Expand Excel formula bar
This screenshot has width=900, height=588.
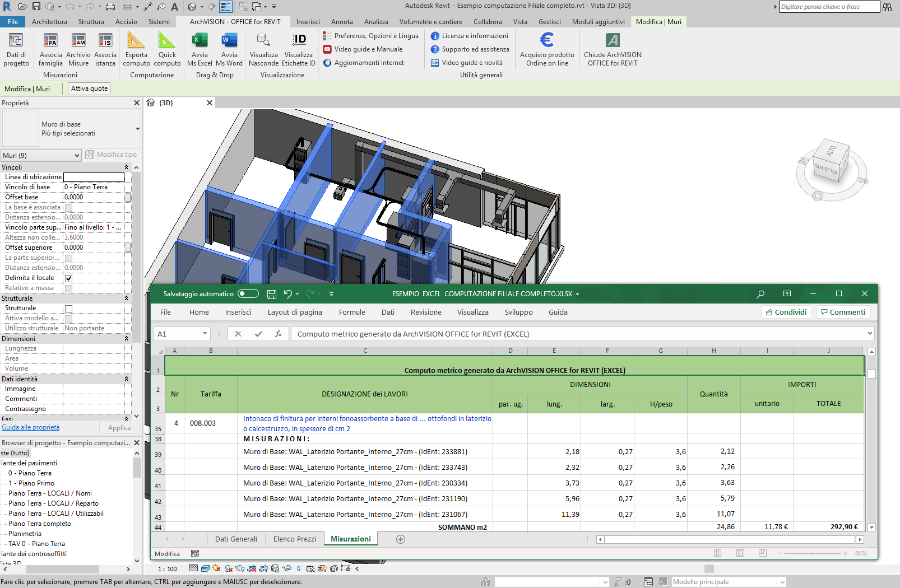pos(870,334)
